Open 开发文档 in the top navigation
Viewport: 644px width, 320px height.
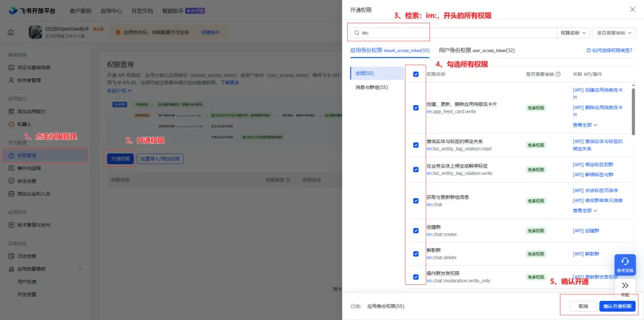click(142, 11)
